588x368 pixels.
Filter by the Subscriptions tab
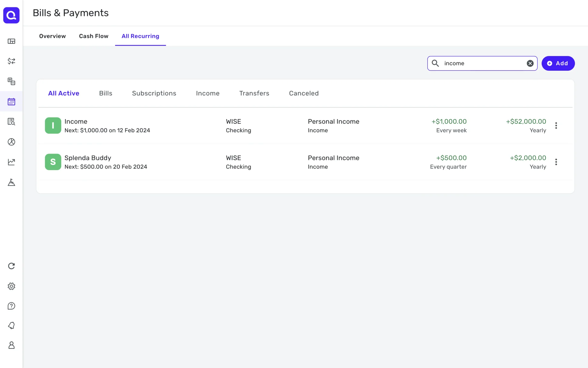pos(154,93)
